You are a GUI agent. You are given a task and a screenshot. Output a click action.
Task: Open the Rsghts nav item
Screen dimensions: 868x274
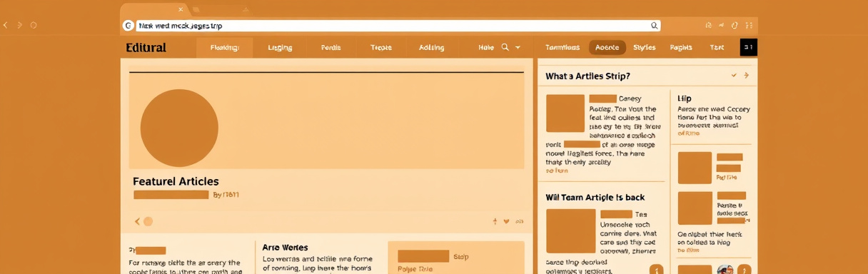[x=681, y=48]
